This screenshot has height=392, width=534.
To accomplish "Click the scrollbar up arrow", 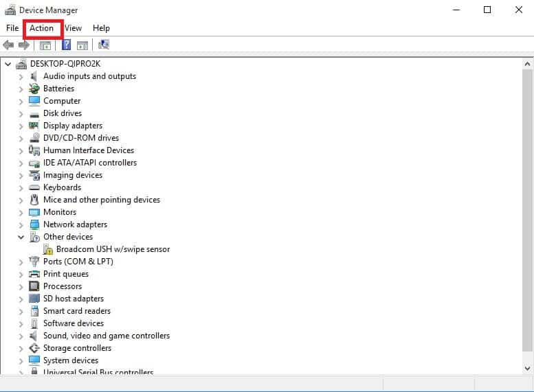I will (527, 64).
